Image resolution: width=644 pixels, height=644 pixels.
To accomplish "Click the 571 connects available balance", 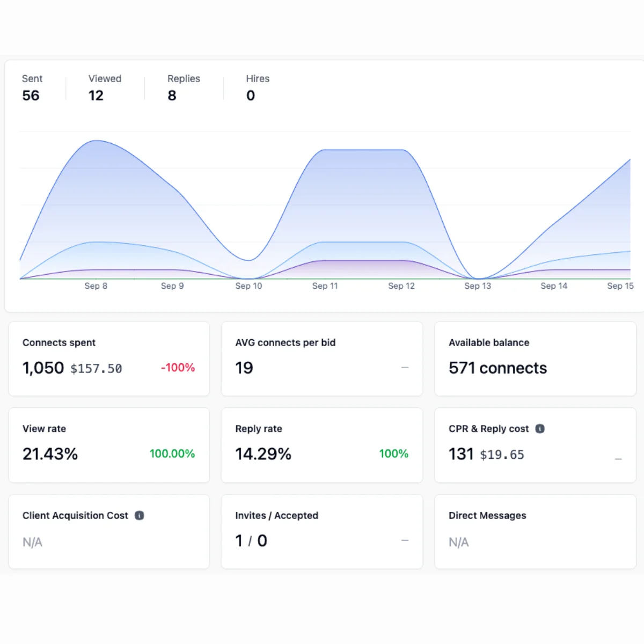I will click(x=497, y=368).
